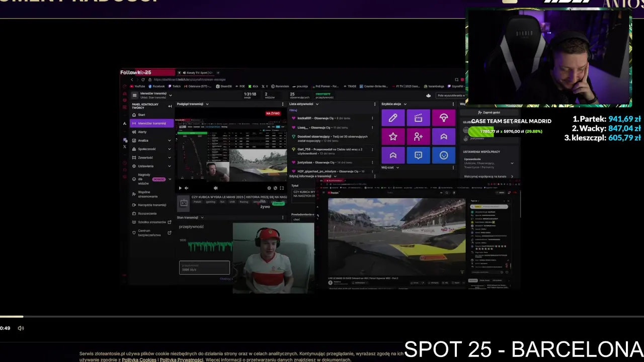Open options menu for kozka691 activity row
Screen dimensions: 644x362
[372, 118]
